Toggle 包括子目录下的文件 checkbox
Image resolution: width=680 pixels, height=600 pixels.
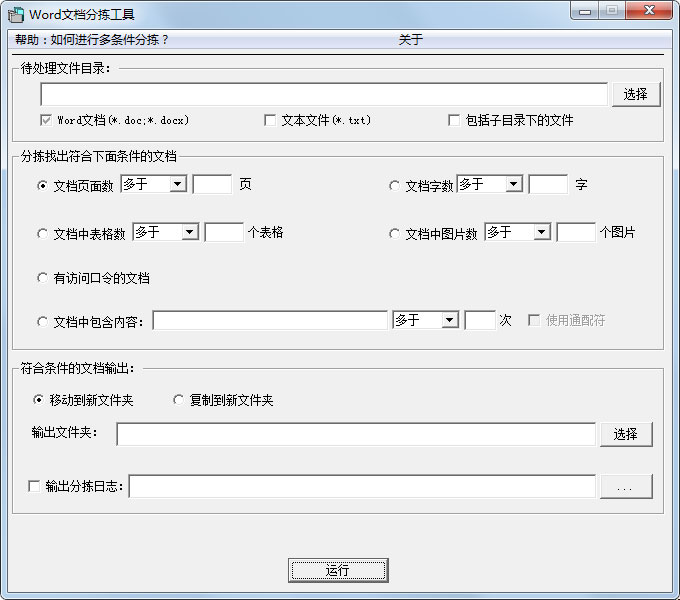tap(455, 120)
